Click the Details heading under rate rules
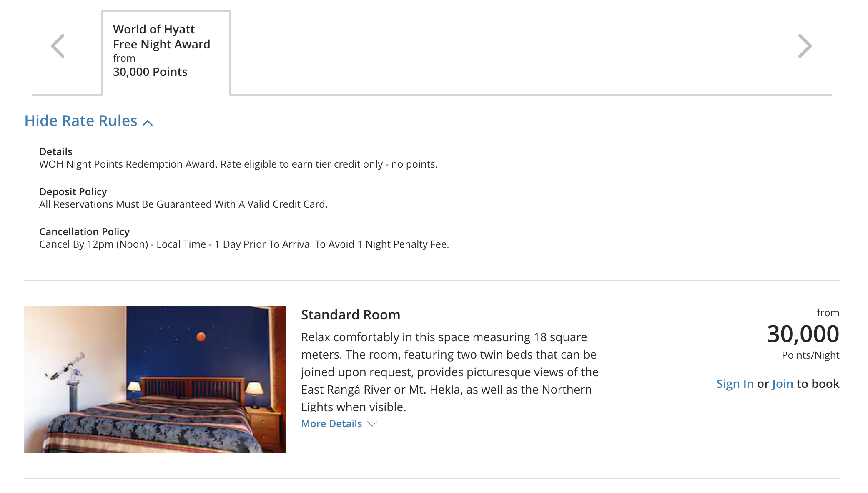The width and height of the screenshot is (868, 493). pyautogui.click(x=56, y=152)
